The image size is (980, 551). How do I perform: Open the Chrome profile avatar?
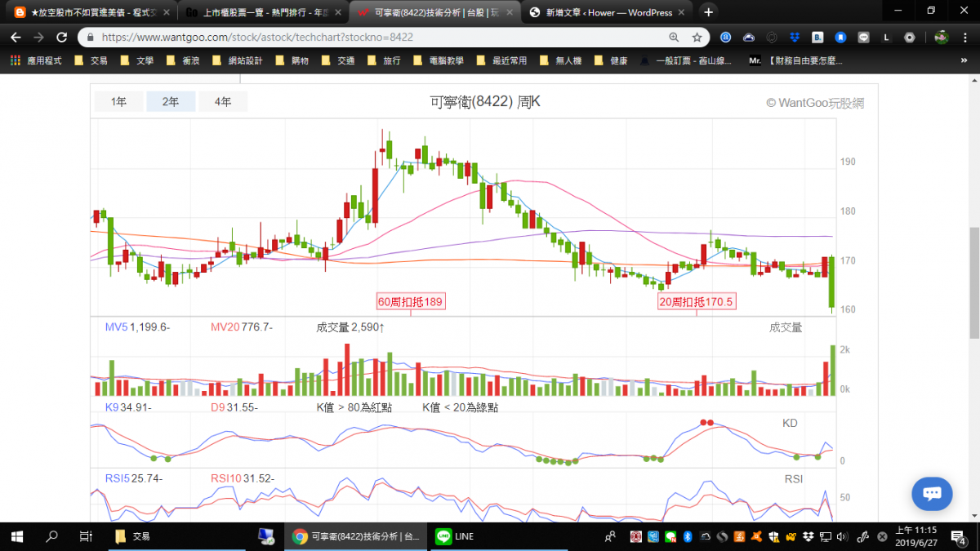pyautogui.click(x=942, y=38)
